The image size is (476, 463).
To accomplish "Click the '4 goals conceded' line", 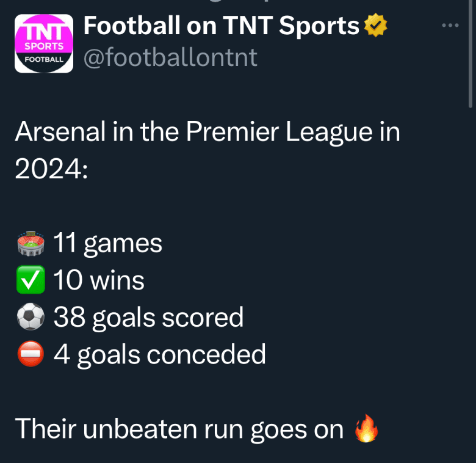I will [x=159, y=354].
